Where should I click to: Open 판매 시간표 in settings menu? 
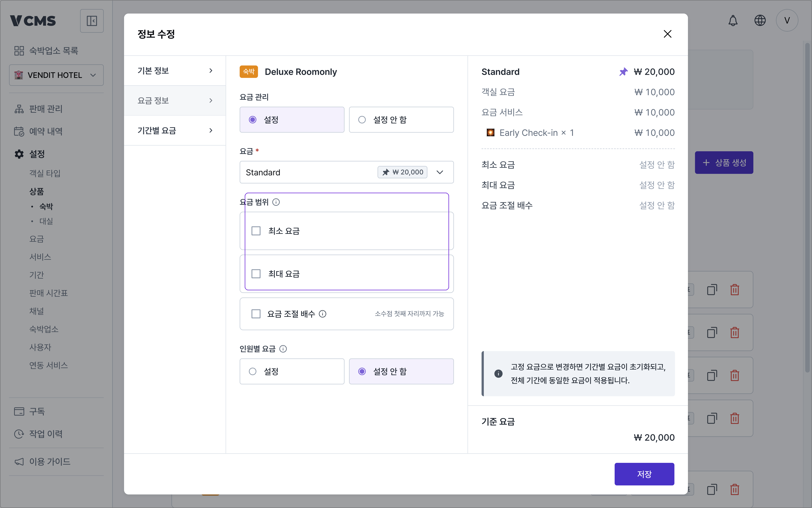coord(49,293)
